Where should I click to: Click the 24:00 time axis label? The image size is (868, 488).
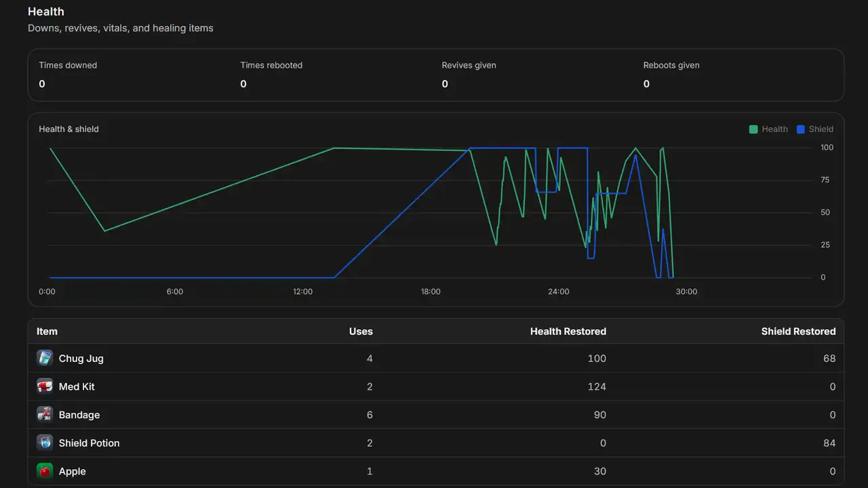pyautogui.click(x=559, y=291)
